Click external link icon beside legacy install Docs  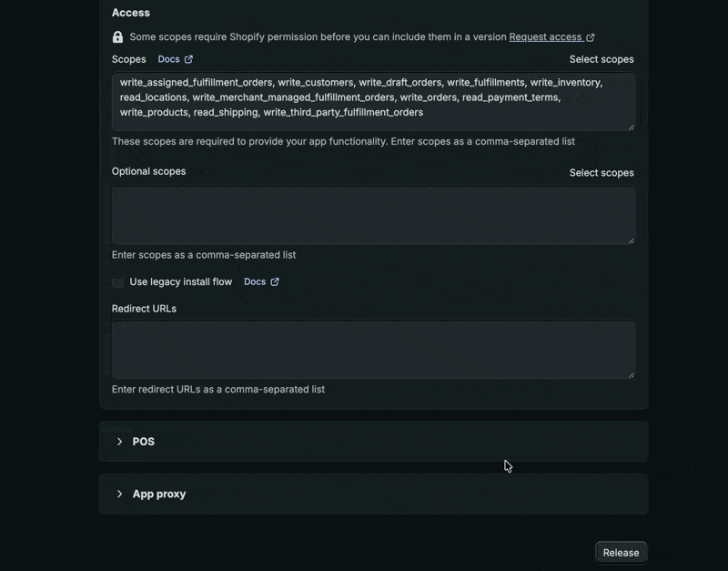[x=275, y=282]
